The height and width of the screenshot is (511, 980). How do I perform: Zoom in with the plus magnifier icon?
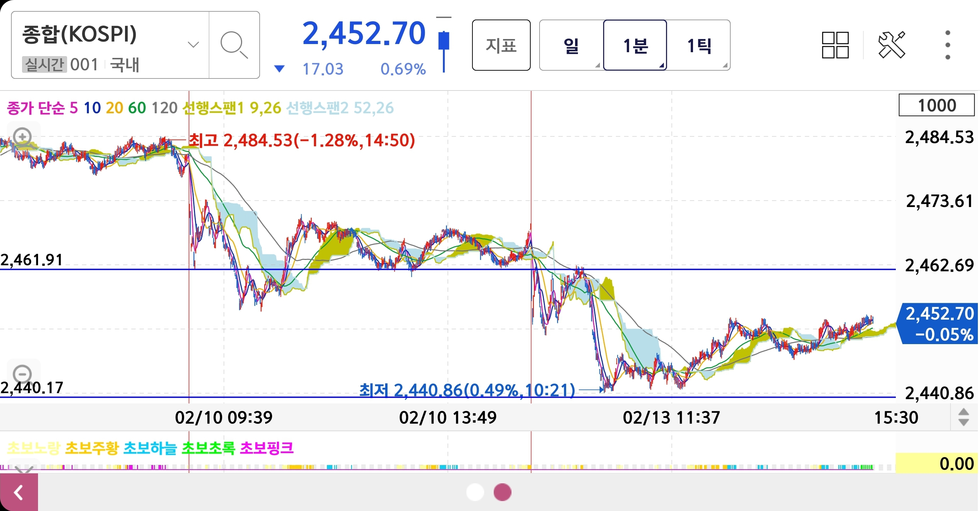coord(22,136)
